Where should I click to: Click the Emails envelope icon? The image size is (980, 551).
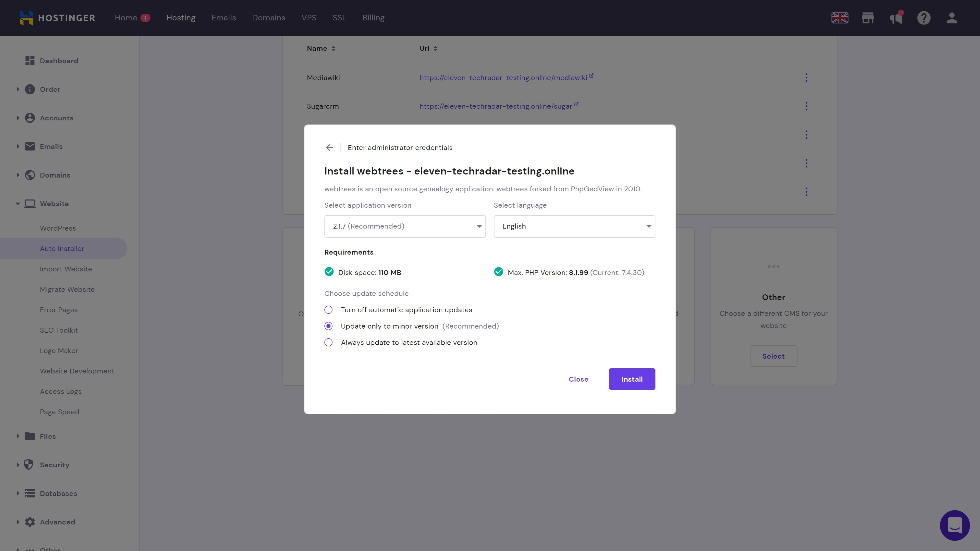click(x=30, y=146)
